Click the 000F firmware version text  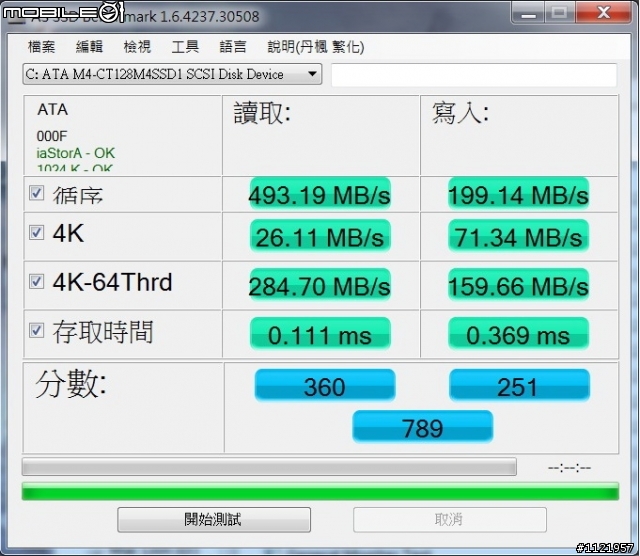[51, 136]
